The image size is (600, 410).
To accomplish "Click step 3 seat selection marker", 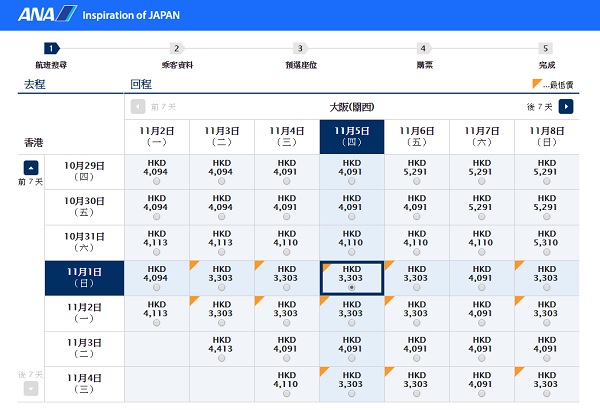I will click(300, 48).
